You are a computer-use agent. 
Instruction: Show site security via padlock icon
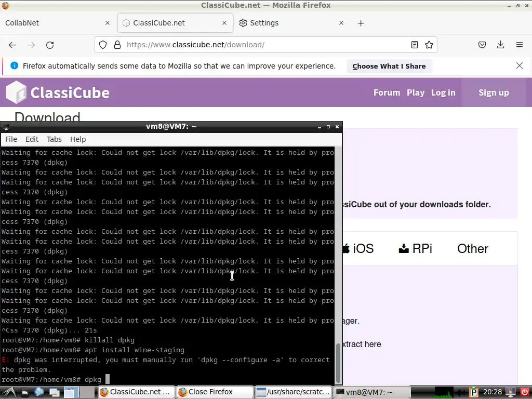pos(117,45)
